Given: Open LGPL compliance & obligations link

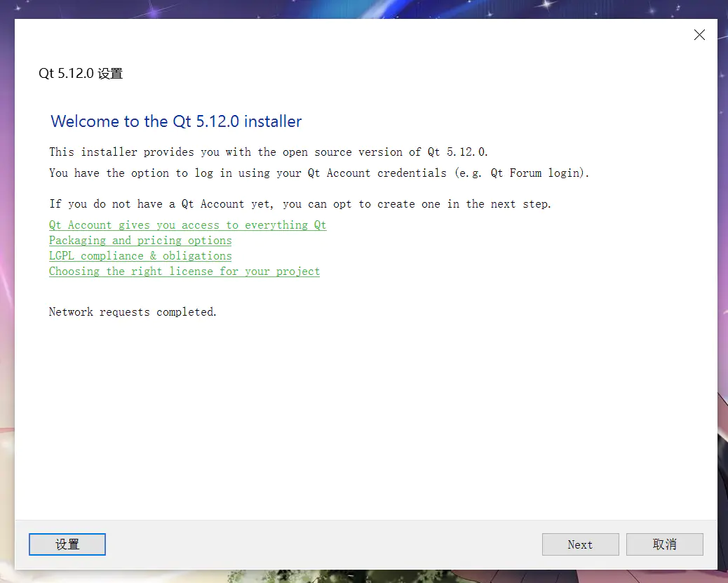Looking at the screenshot, I should click(140, 256).
